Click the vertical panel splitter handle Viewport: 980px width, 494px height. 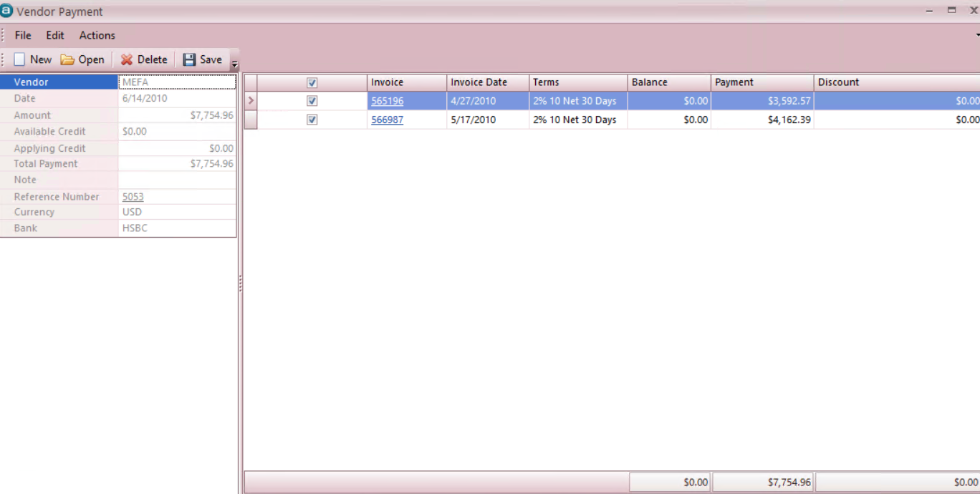coord(240,284)
